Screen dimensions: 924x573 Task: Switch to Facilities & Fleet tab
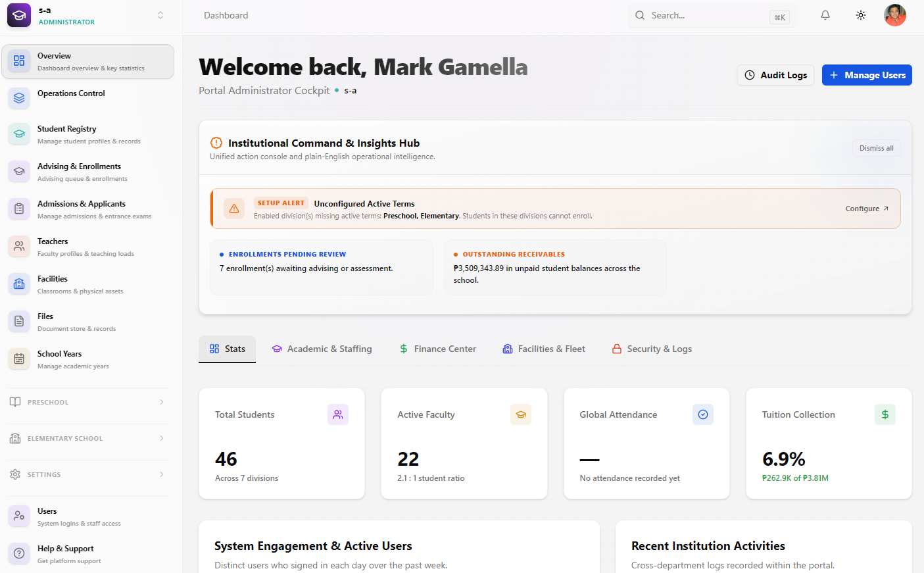(544, 349)
